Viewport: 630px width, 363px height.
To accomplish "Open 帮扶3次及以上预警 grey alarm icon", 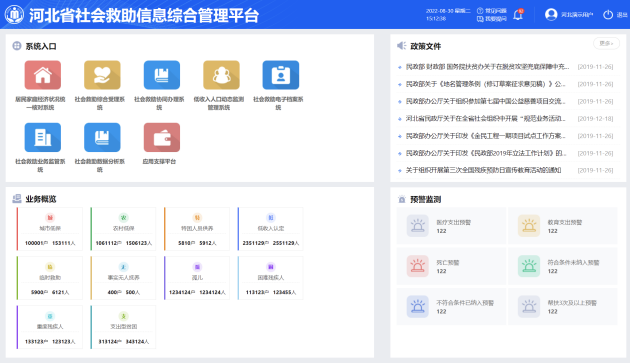I will click(x=529, y=306).
